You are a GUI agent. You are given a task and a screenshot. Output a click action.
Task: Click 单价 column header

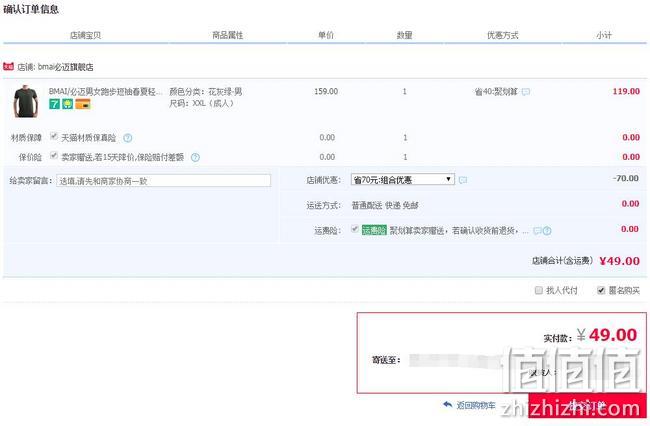click(326, 35)
